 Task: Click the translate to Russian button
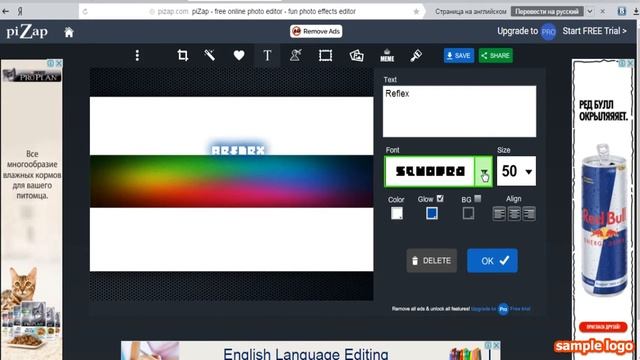547,11
